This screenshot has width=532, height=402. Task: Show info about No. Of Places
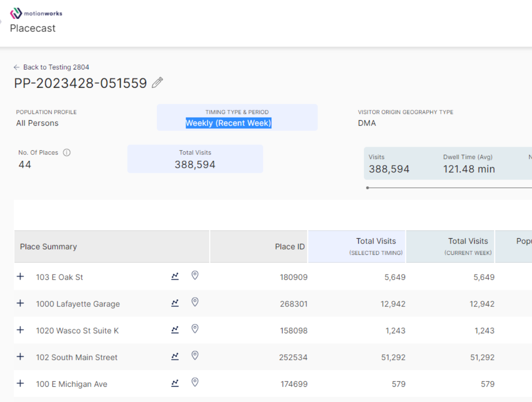pos(67,153)
